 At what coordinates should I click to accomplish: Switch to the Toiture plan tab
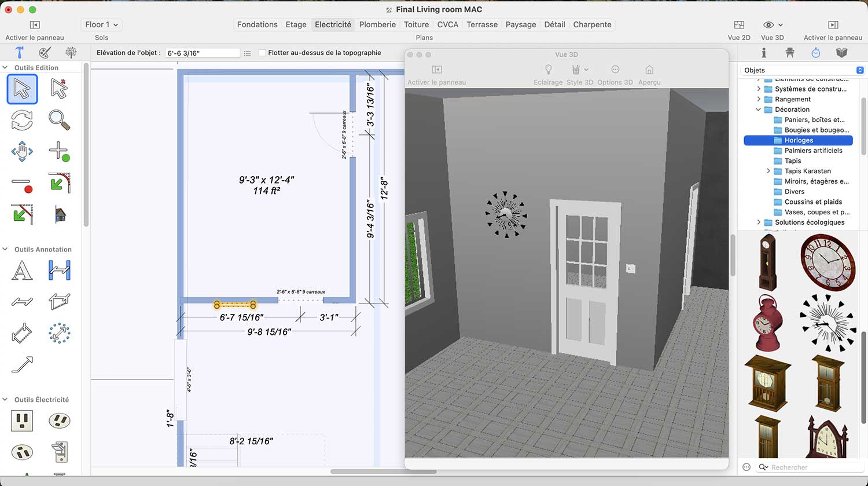[417, 25]
